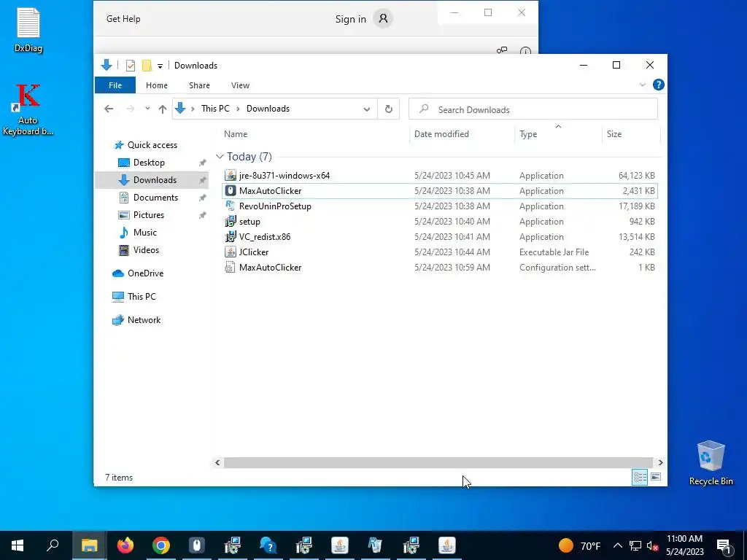Open the Customize Quick Access Toolbar dropdown
This screenshot has width=747, height=560.
click(160, 66)
